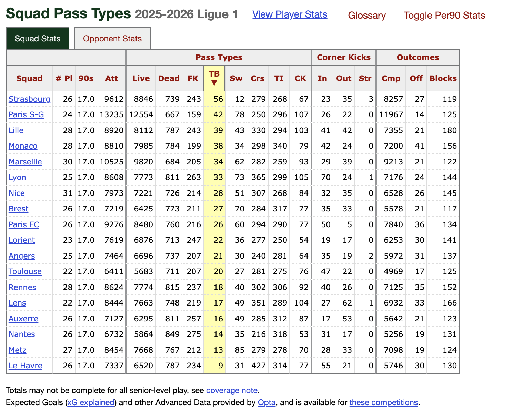Open the Opta link
Viewport: 513px width, 420px height.
click(x=266, y=403)
